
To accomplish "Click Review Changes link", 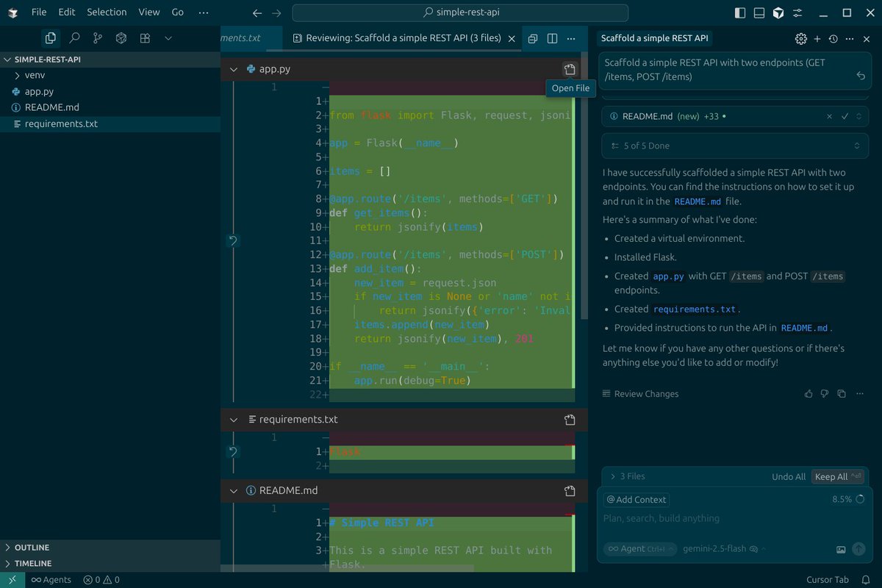I will pos(640,394).
